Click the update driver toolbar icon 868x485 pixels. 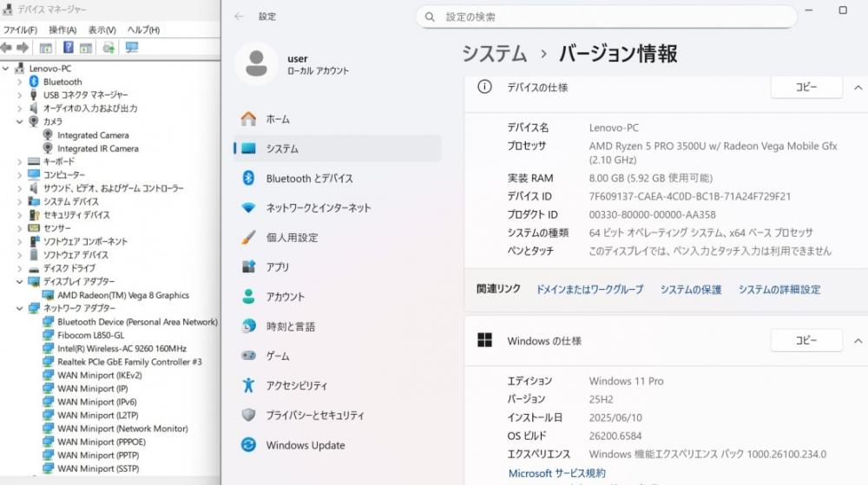click(108, 48)
